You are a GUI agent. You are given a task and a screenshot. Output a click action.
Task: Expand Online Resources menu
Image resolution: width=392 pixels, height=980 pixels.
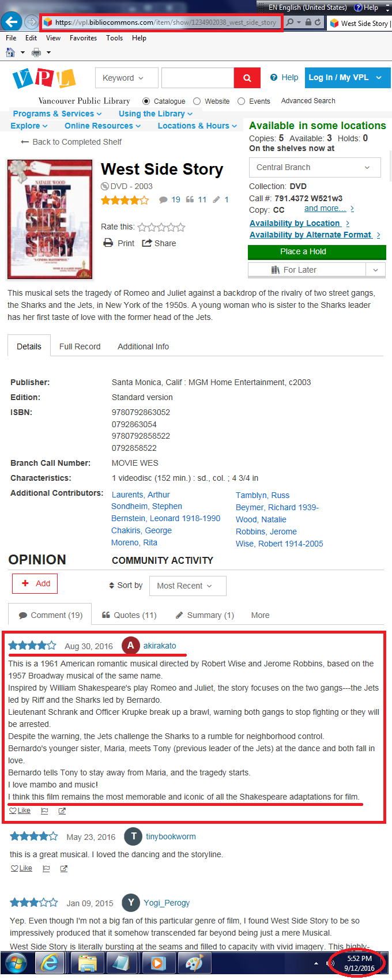103,126
